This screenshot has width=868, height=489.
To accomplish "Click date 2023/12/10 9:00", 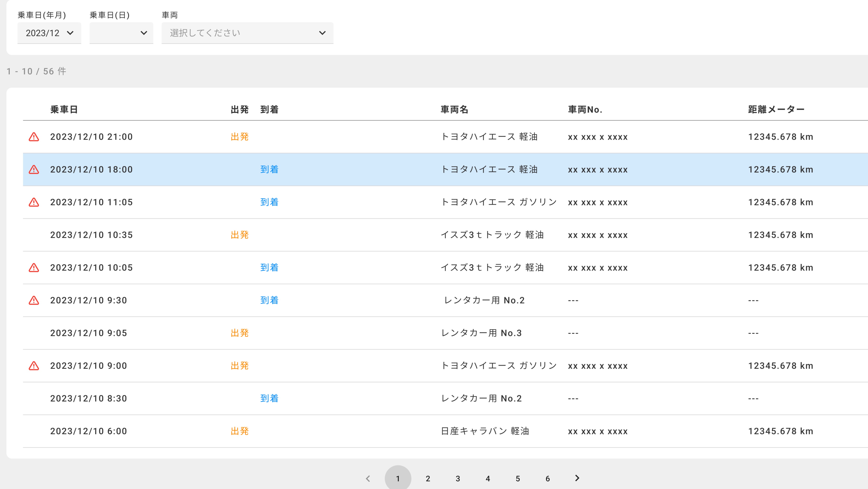I will pos(89,366).
